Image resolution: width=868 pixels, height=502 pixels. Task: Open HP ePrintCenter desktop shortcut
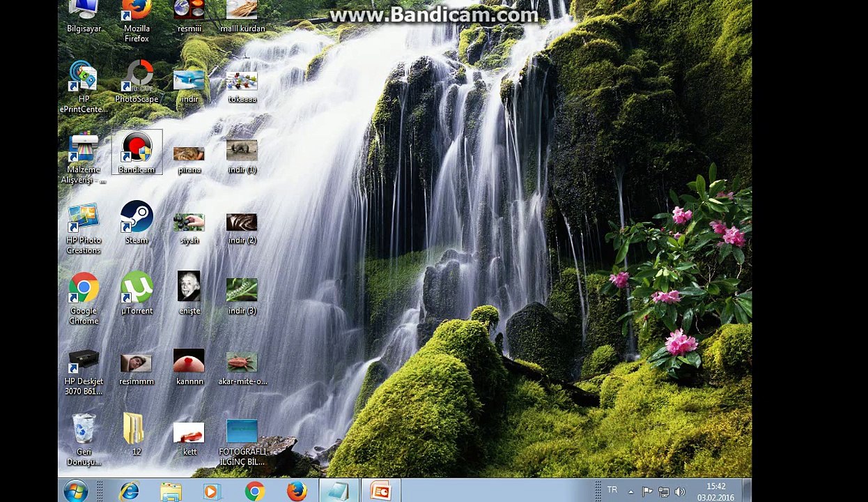84,86
